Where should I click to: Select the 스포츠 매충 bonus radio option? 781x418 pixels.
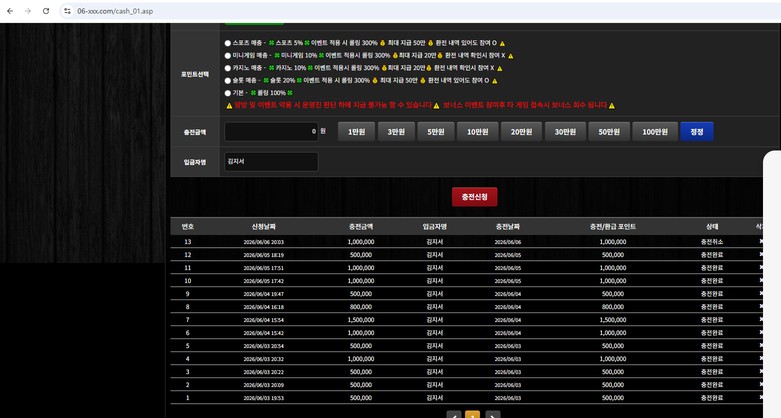228,43
